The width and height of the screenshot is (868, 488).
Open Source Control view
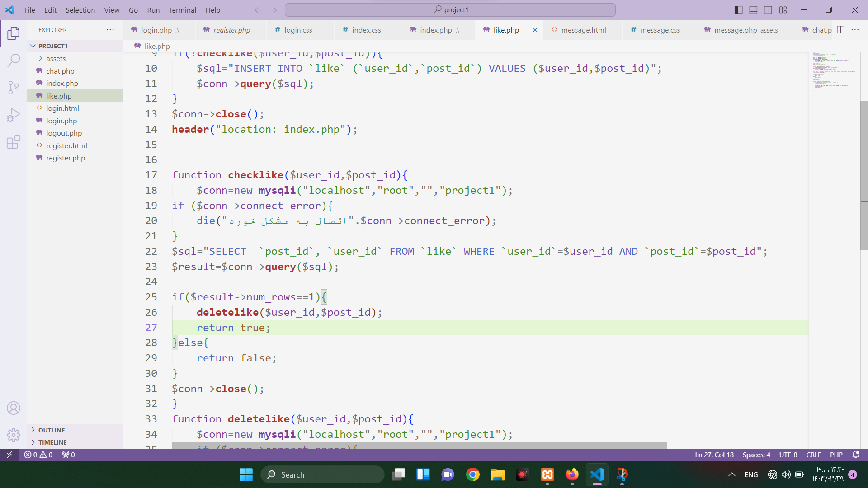coord(14,88)
